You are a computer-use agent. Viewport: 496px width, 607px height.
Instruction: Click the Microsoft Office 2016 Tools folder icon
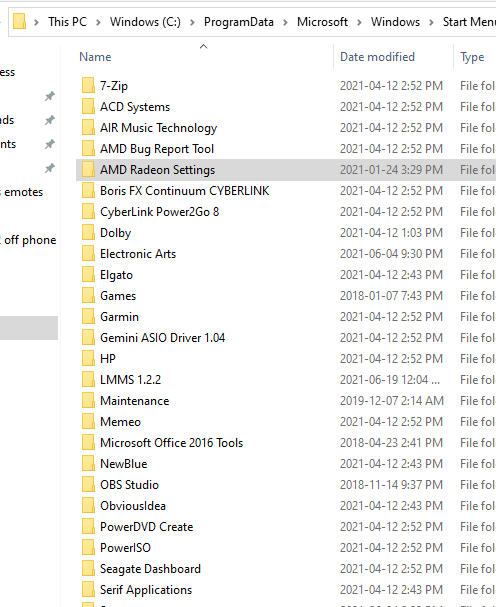88,442
